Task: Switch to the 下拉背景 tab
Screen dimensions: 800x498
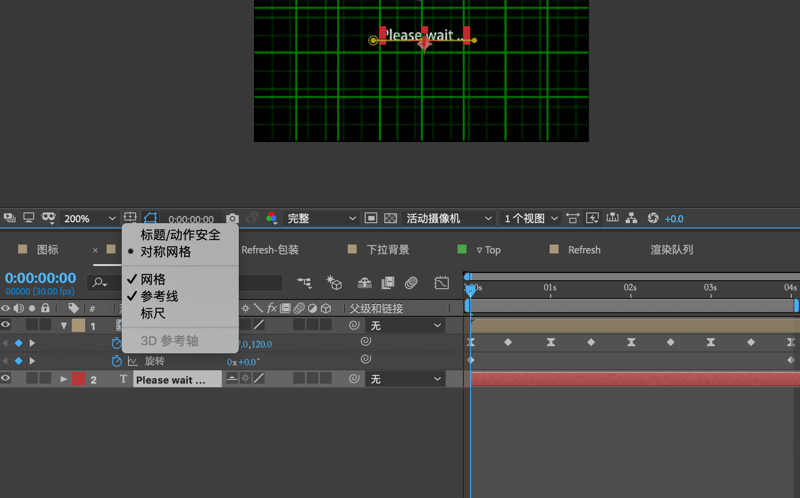Action: click(x=388, y=250)
